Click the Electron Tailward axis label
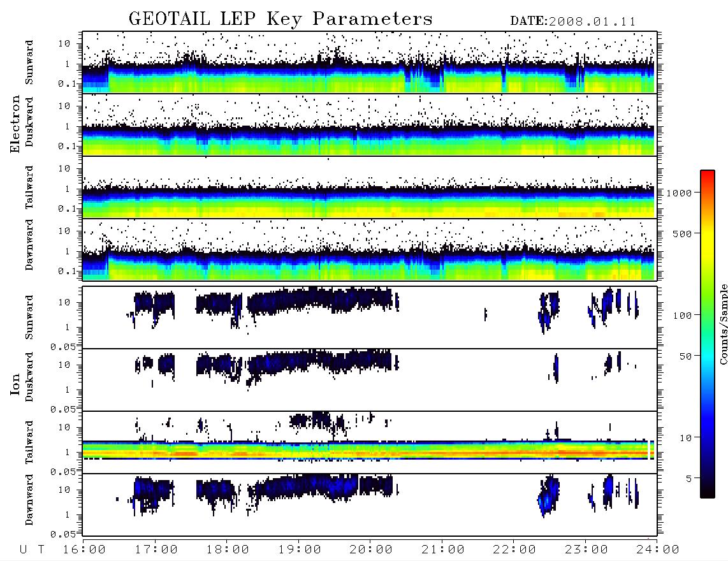Screen dimensions: 728x561 pos(29,187)
